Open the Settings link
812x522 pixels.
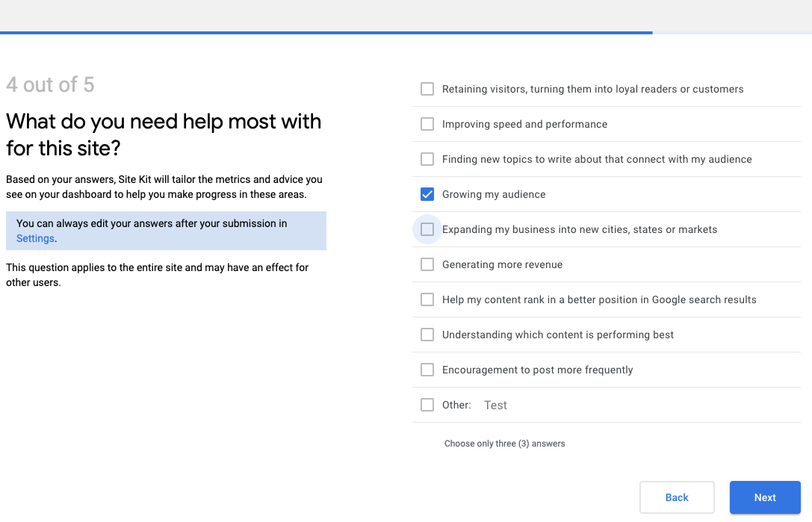[x=35, y=238]
